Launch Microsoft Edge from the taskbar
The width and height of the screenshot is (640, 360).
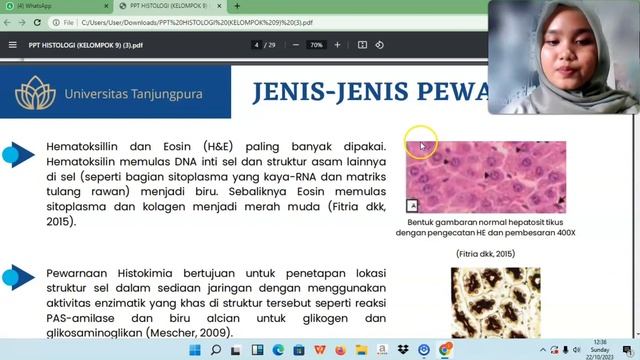tap(278, 350)
